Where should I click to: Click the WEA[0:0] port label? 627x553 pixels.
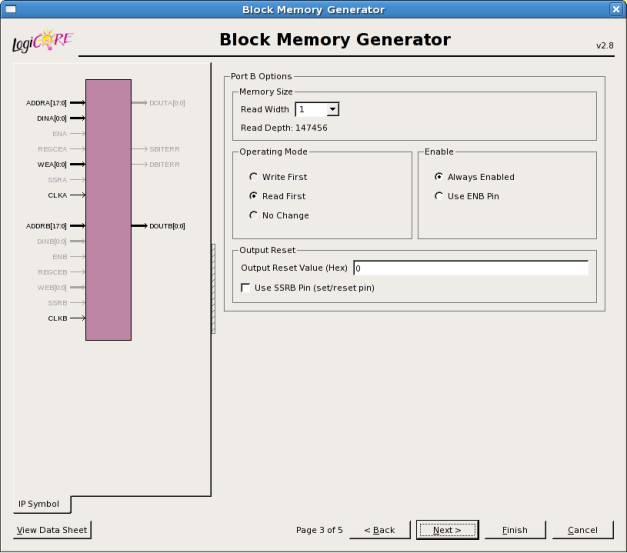(52, 164)
